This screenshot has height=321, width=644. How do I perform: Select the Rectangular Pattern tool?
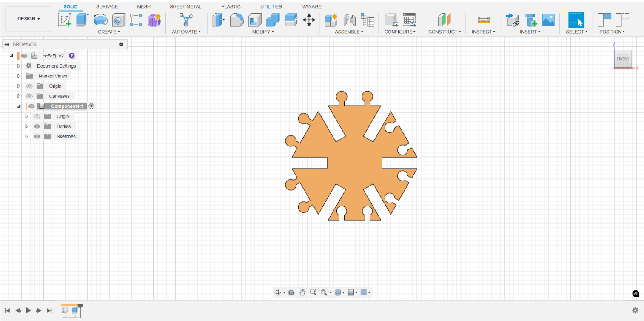(136, 20)
